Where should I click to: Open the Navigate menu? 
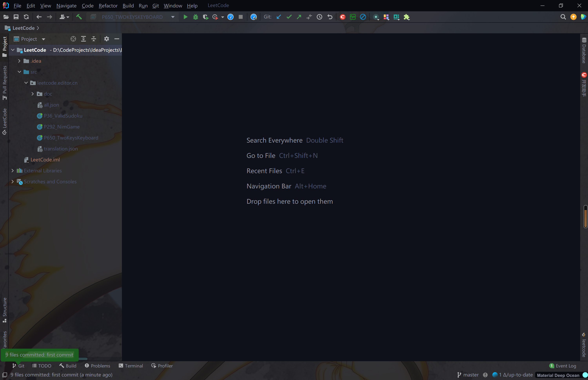[x=66, y=5]
